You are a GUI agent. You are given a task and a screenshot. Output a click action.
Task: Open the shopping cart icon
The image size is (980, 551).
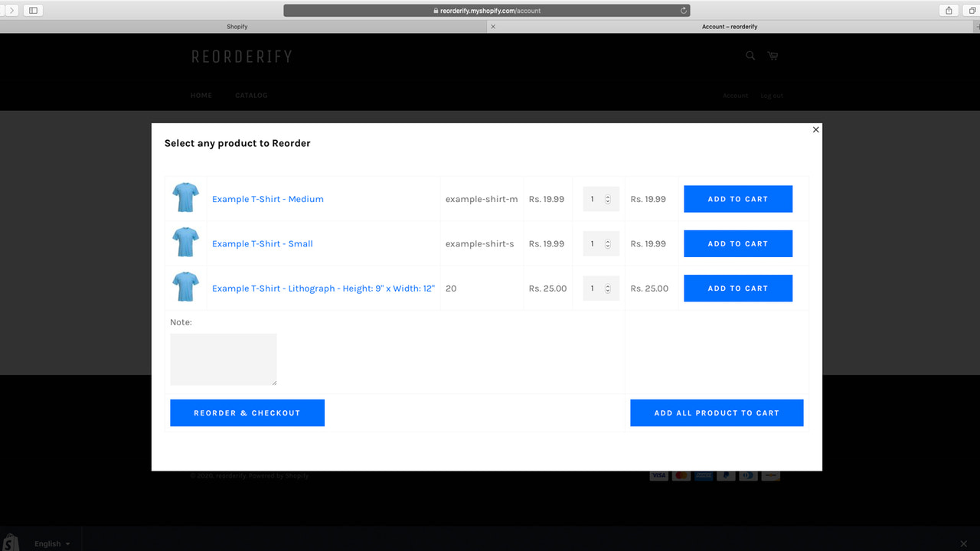tap(773, 56)
